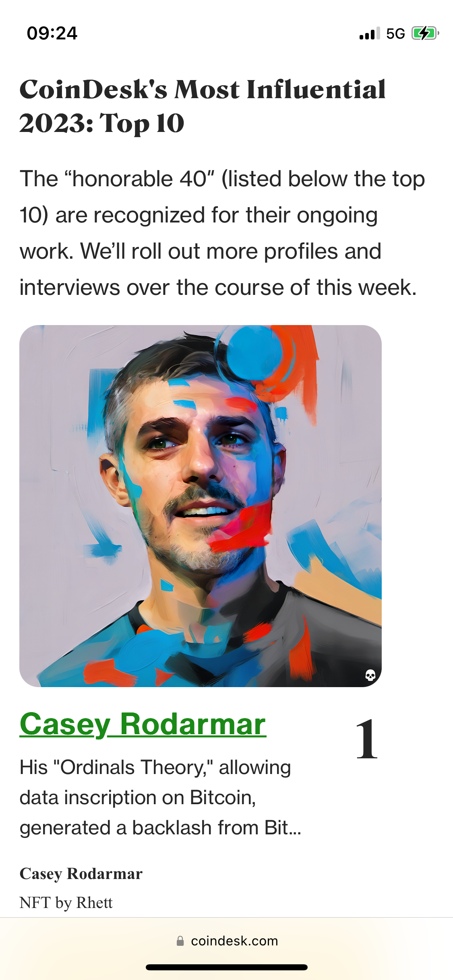Select the coindesk.com address field
This screenshot has width=453, height=980.
click(227, 941)
